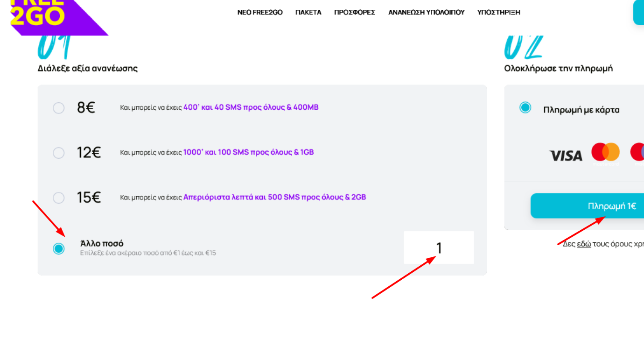
Task: Open the εδώ terms link
Action: coord(584,244)
